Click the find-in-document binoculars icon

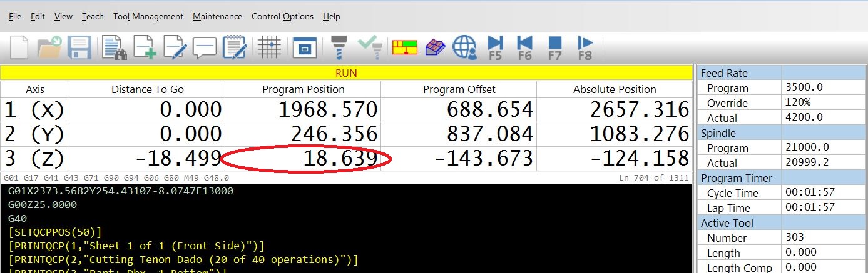tap(115, 47)
